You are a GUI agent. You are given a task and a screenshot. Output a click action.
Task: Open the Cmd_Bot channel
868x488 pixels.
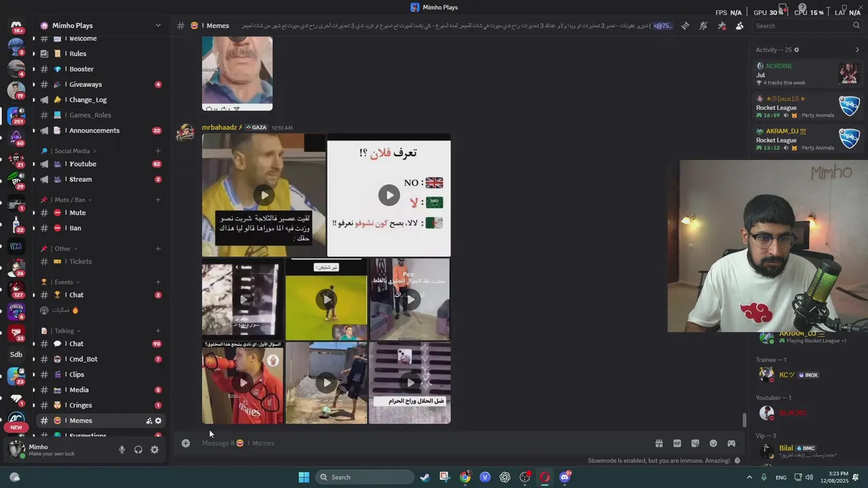100,359
